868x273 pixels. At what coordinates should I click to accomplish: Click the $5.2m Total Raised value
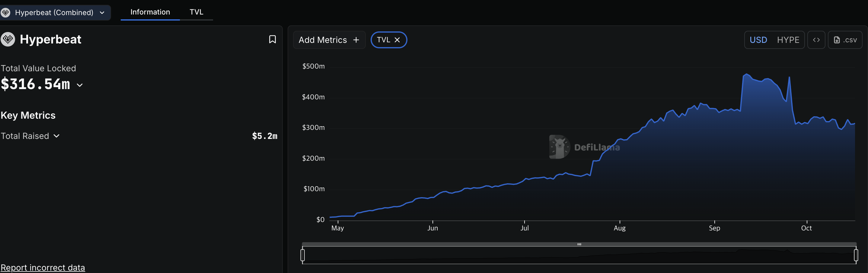265,136
